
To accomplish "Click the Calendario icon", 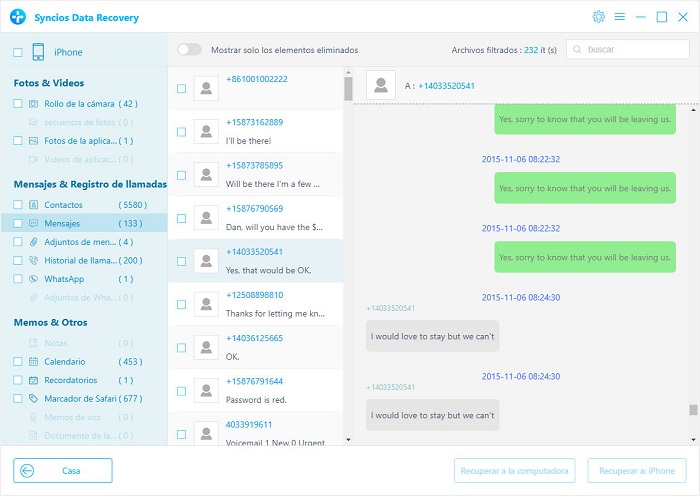I will pos(33,362).
